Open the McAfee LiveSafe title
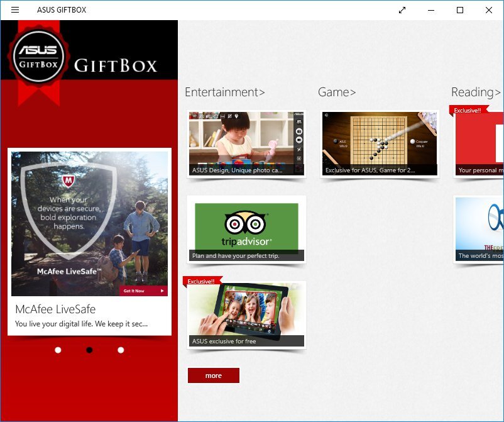 [55, 309]
